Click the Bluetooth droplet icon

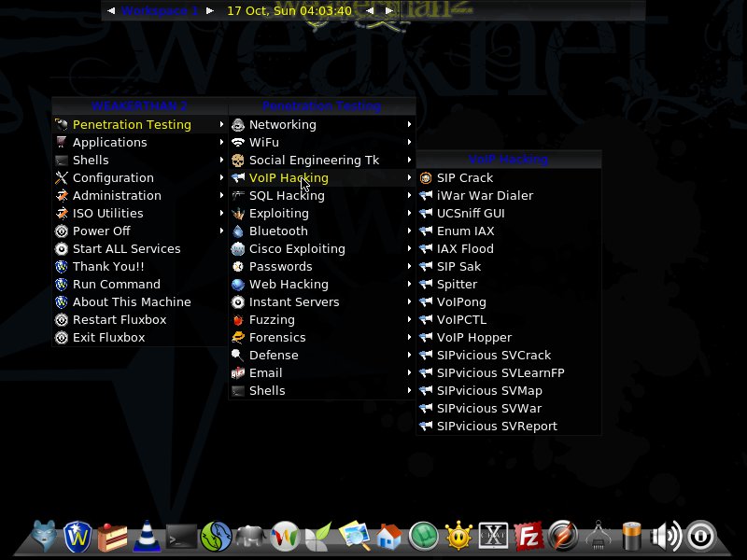[x=238, y=231]
